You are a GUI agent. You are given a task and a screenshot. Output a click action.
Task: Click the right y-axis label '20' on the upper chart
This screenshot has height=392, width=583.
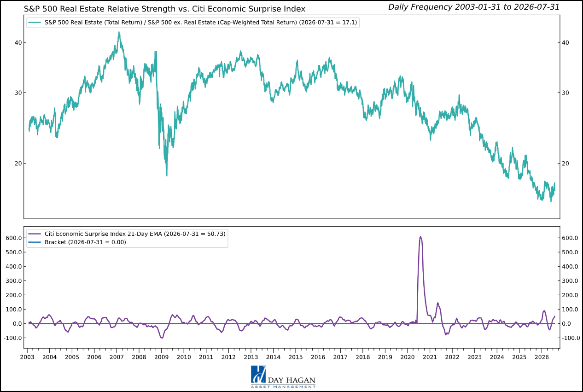pos(566,163)
